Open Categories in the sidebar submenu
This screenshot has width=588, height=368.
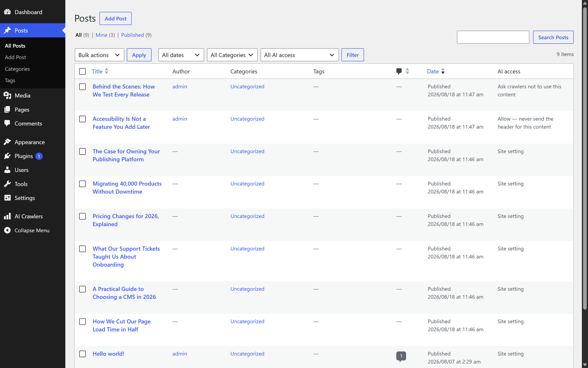click(x=17, y=69)
